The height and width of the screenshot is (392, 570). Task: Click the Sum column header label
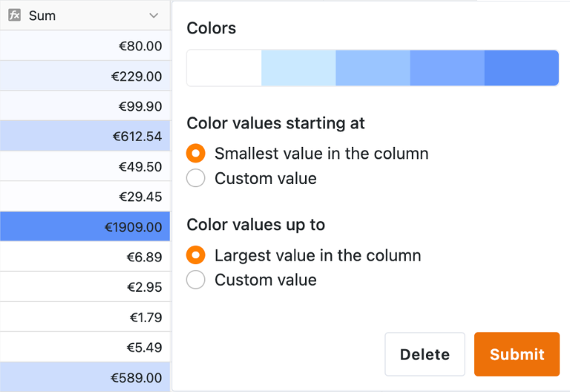42,16
